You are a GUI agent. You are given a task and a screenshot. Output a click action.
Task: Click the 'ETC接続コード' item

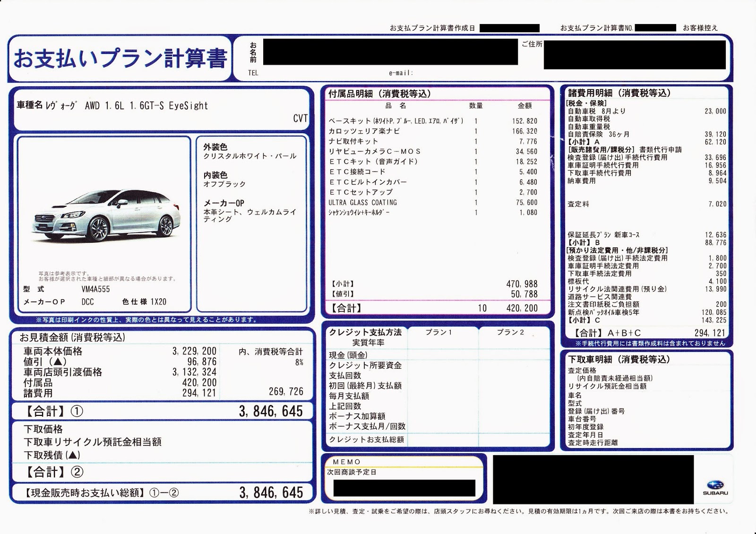(x=357, y=172)
